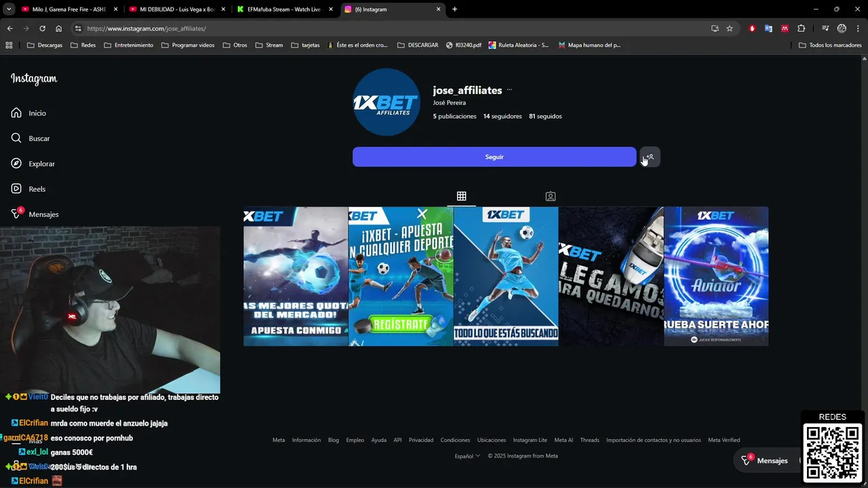Open a new browser tab
868x488 pixels.
[454, 9]
